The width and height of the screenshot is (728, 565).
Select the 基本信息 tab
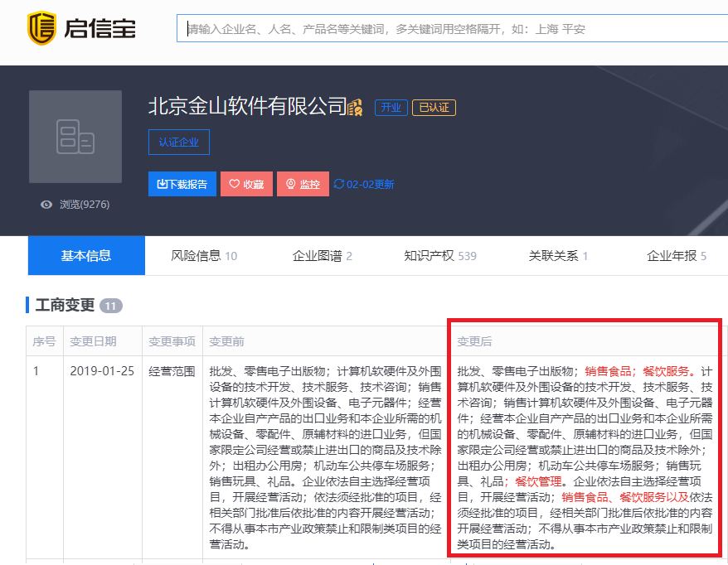pyautogui.click(x=86, y=256)
